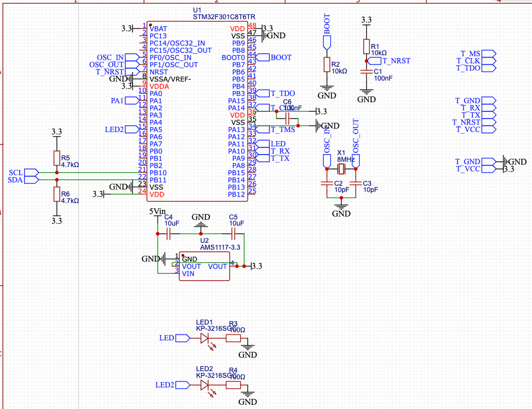Click the NRST pin label on U1

point(159,72)
